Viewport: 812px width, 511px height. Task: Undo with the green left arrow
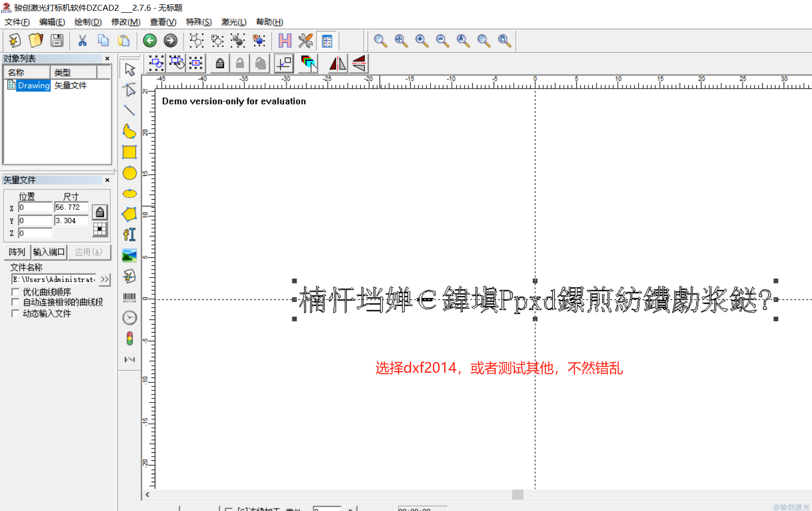coord(150,41)
